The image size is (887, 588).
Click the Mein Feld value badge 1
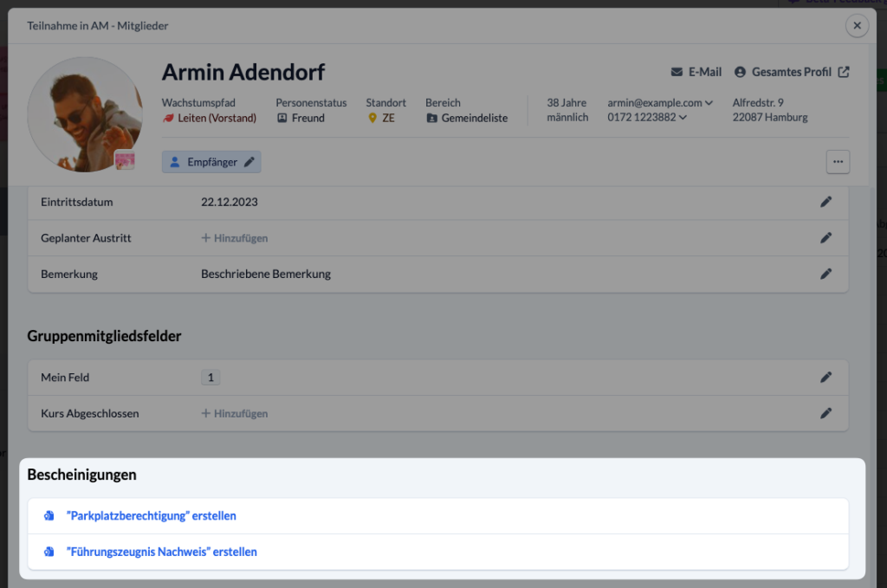(210, 377)
